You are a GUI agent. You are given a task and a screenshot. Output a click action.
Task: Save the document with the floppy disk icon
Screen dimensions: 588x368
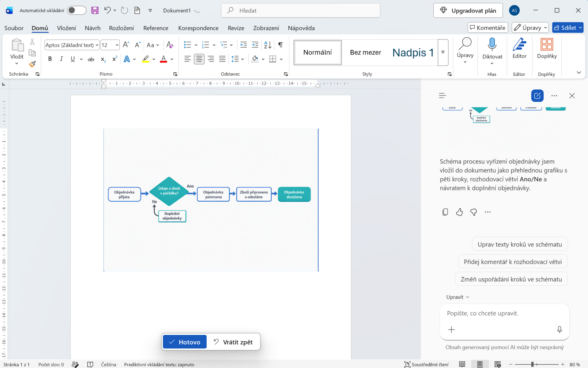[x=95, y=10]
